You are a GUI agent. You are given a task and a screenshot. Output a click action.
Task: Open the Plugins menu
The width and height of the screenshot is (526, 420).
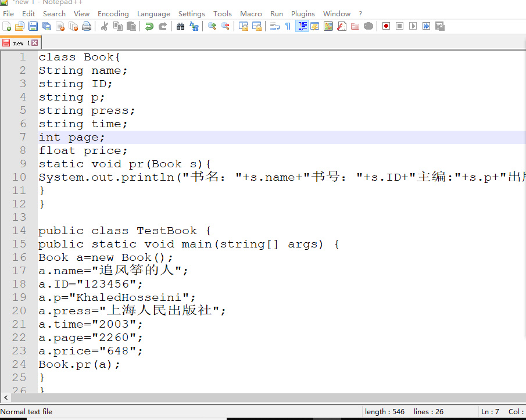click(303, 14)
